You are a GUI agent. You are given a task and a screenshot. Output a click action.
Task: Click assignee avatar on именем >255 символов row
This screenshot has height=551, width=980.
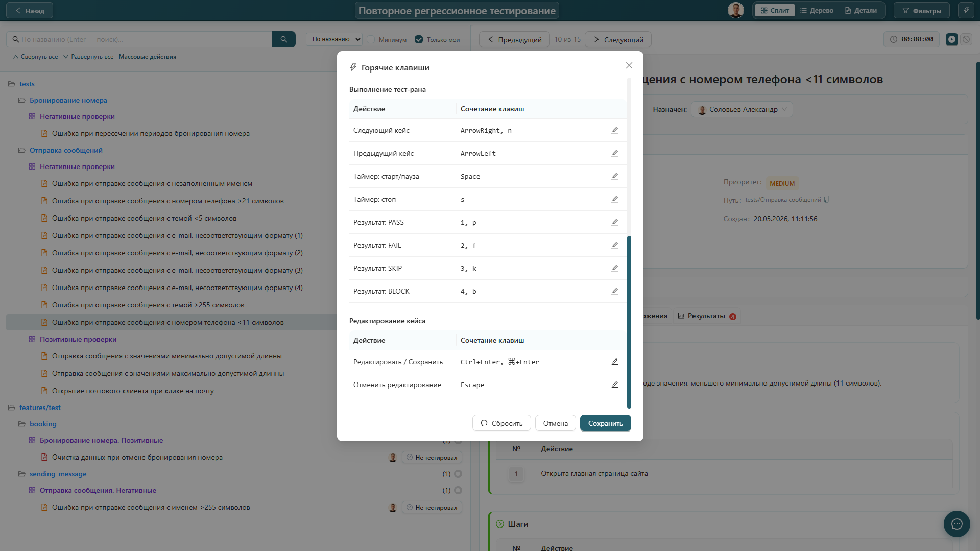click(393, 508)
